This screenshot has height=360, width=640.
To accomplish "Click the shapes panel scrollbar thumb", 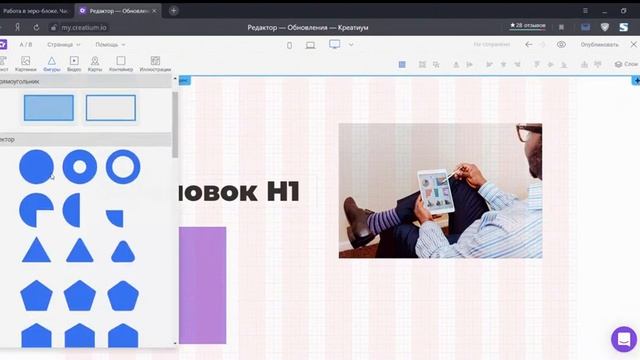I will pyautogui.click(x=175, y=124).
